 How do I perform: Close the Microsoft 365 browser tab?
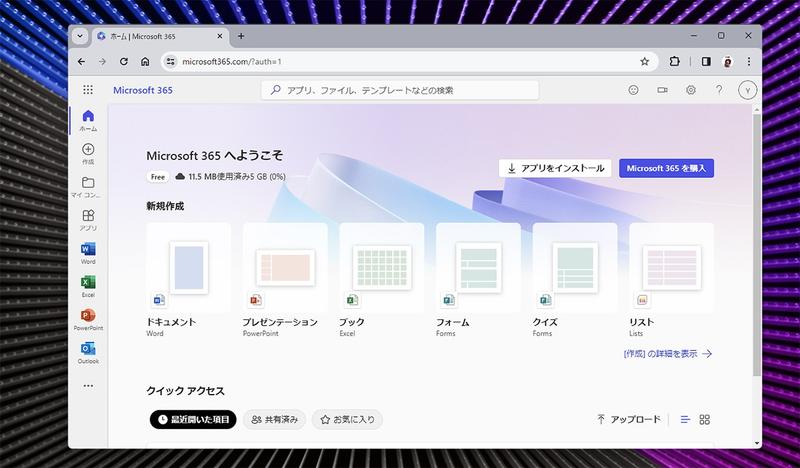[x=220, y=36]
